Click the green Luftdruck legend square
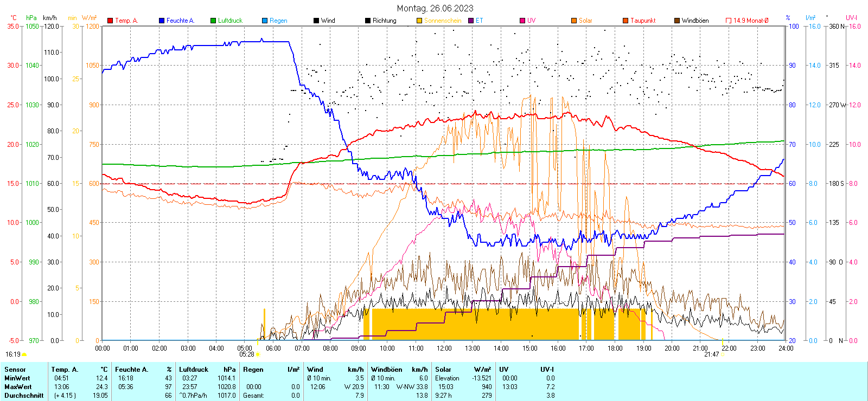Image resolution: width=868 pixels, height=401 pixels. coord(213,21)
